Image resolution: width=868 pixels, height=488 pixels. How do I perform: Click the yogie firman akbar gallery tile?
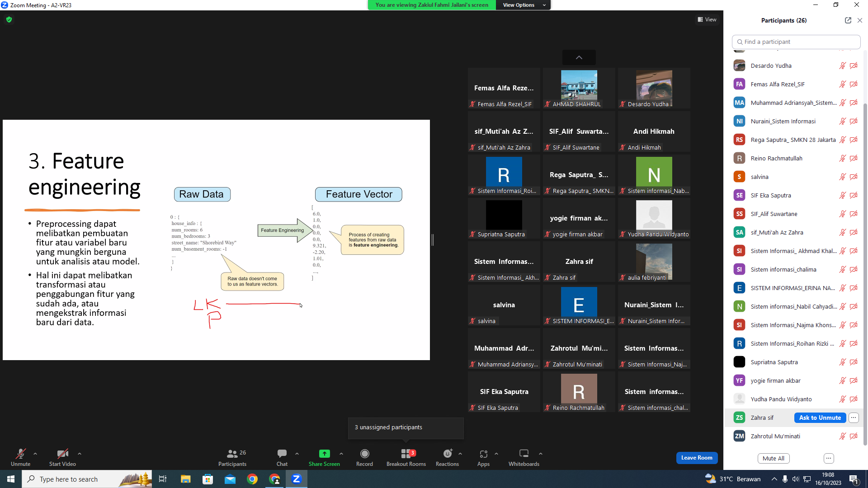(579, 218)
